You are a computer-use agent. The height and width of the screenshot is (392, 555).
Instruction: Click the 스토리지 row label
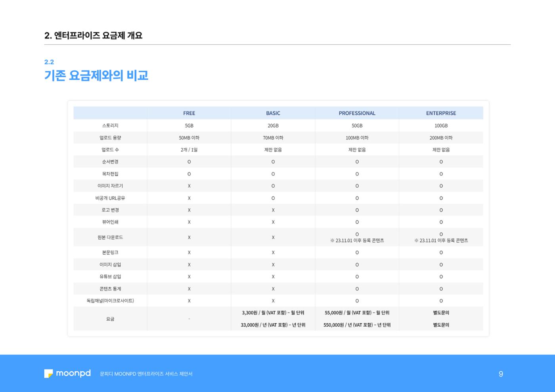(x=110, y=126)
